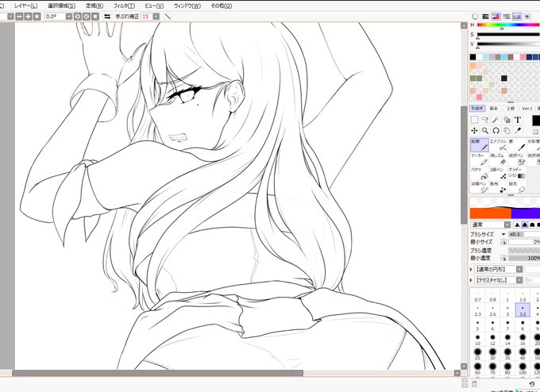This screenshot has width=540, height=392.
Task: Select the 消しゴム eraser tool
Action: [x=498, y=159]
